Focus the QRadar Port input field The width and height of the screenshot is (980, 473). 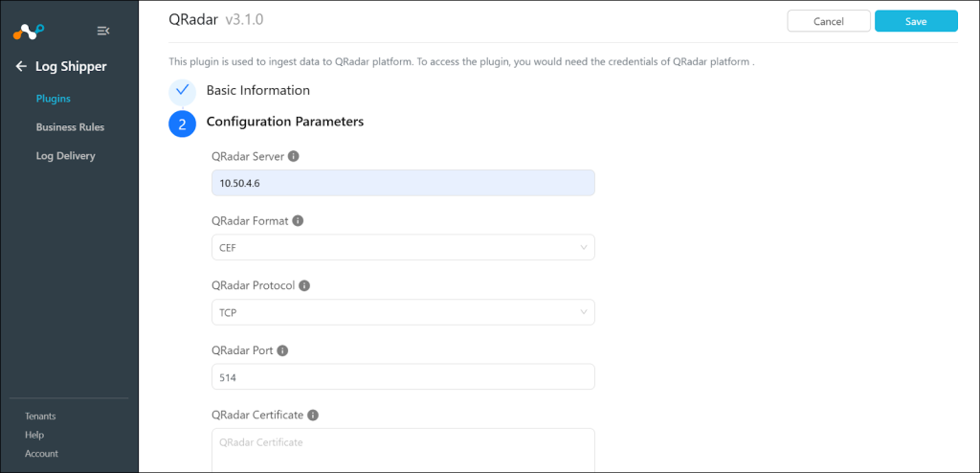tap(403, 376)
